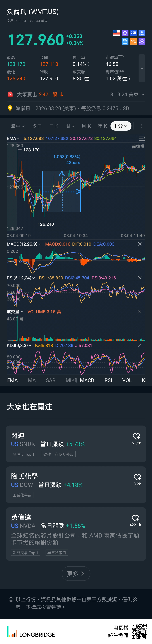Image resolution: width=152 pixels, height=644 pixels.
Task: Open the 1分 interval dropdown
Action: pyautogui.click(x=121, y=126)
